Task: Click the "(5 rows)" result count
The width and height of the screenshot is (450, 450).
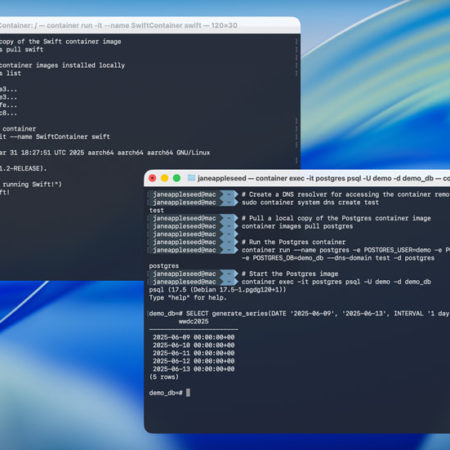Action: [164, 377]
